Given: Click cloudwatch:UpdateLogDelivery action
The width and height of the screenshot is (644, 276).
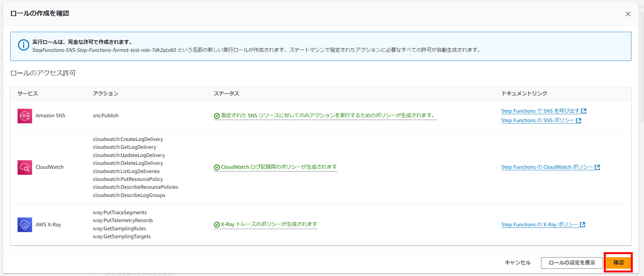Looking at the screenshot, I should tap(129, 155).
